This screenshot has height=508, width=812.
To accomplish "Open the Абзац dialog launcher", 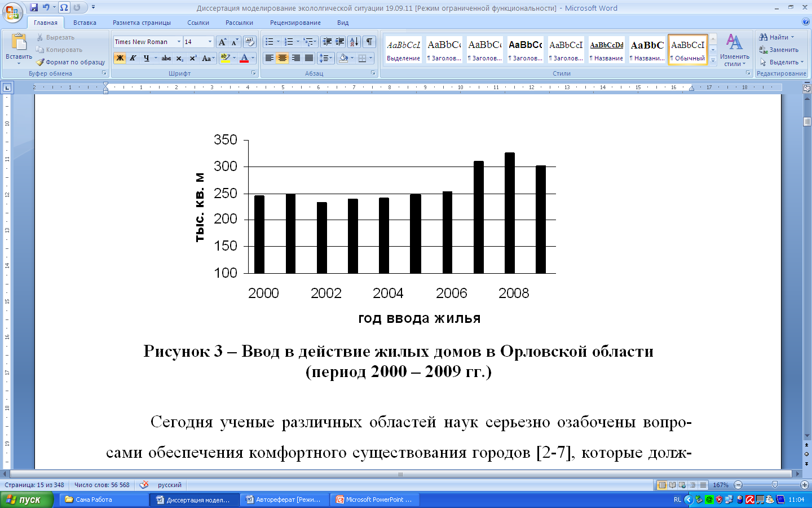I will (373, 73).
